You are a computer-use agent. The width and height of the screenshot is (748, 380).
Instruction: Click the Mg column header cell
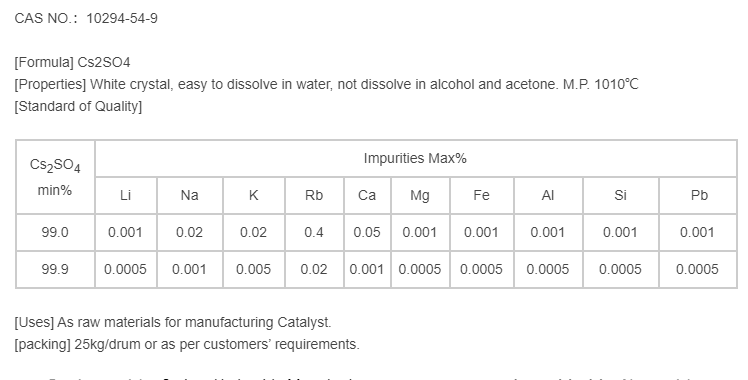click(x=420, y=195)
